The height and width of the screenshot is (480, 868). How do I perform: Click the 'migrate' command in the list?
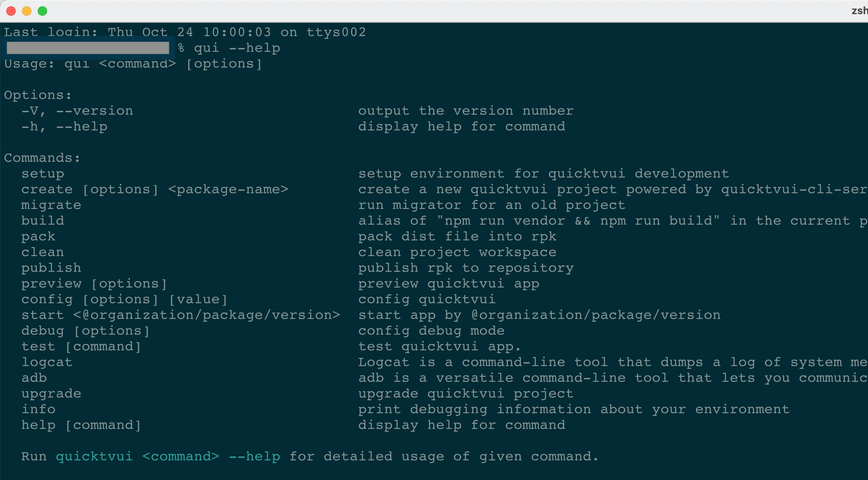point(51,205)
